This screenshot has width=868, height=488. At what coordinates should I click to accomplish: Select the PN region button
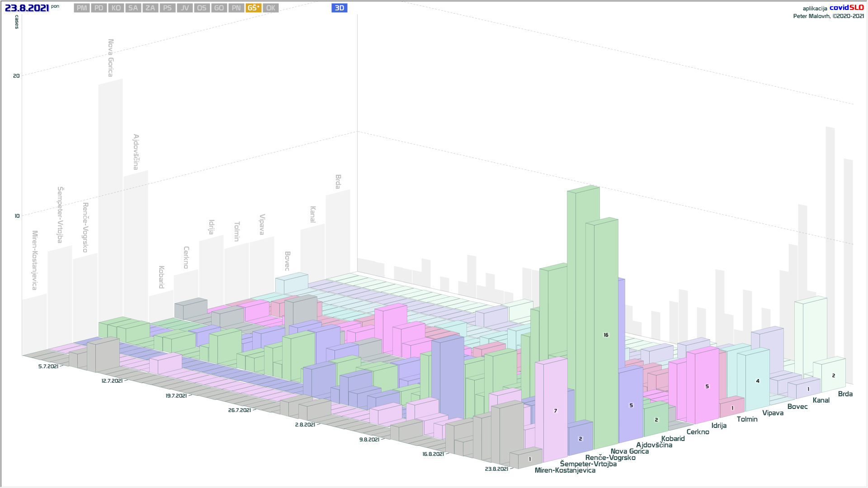pyautogui.click(x=236, y=8)
